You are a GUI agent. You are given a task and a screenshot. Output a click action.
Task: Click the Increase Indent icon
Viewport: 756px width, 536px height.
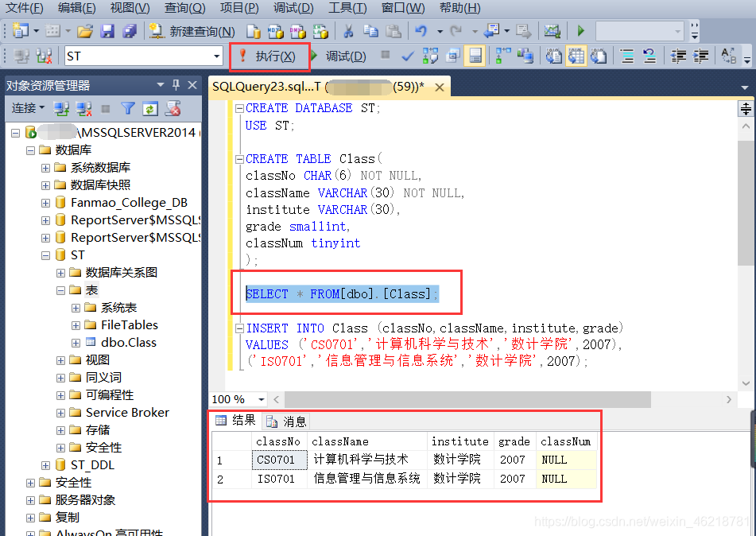tap(700, 56)
